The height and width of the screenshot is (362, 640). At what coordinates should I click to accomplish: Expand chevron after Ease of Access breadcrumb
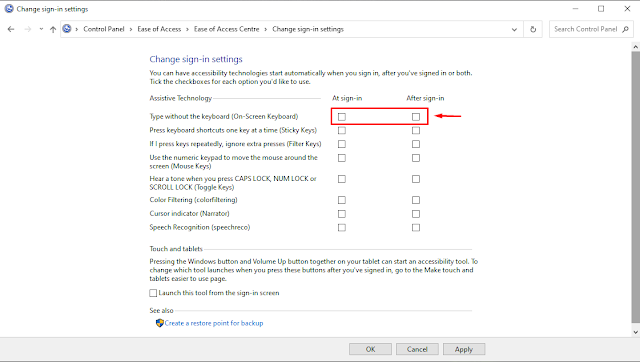(187, 29)
